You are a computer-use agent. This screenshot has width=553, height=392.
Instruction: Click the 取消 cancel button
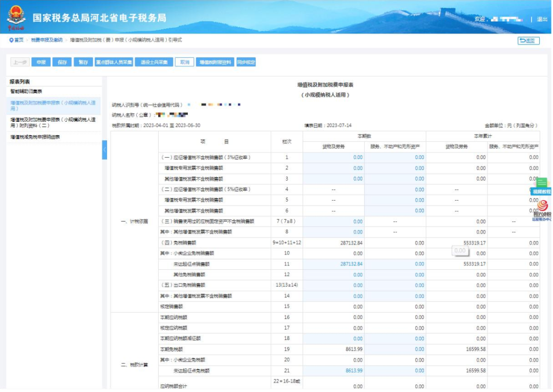[185, 62]
